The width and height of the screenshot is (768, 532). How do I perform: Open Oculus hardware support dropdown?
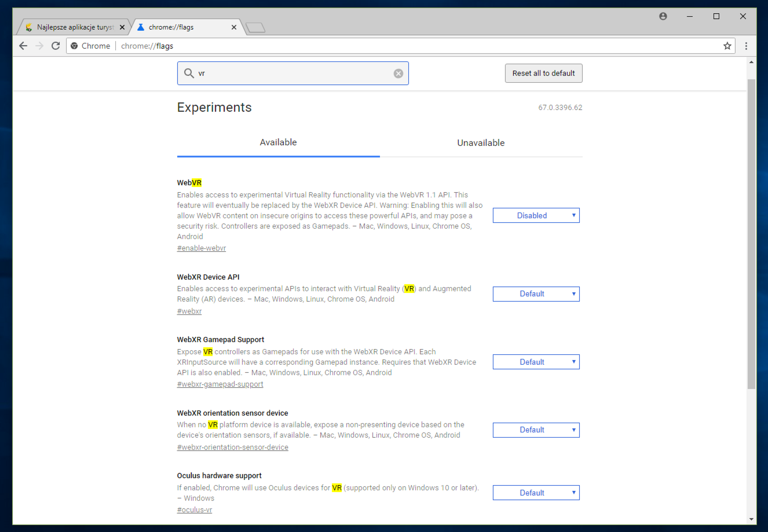point(536,493)
